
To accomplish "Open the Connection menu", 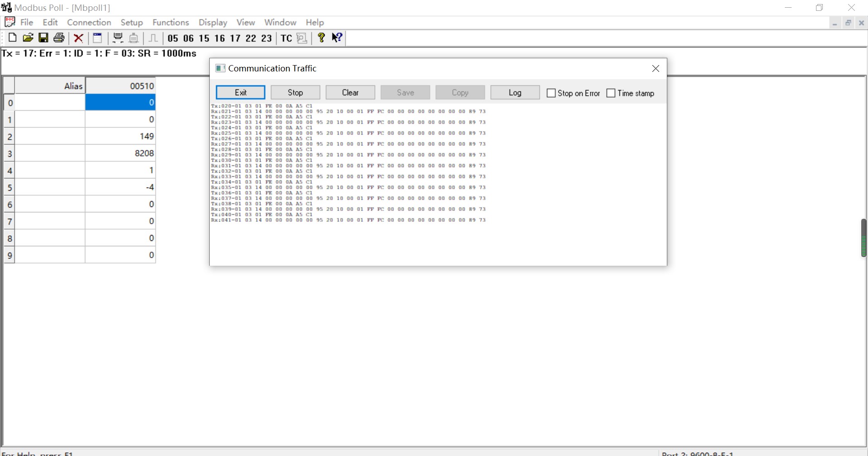I will tap(89, 22).
